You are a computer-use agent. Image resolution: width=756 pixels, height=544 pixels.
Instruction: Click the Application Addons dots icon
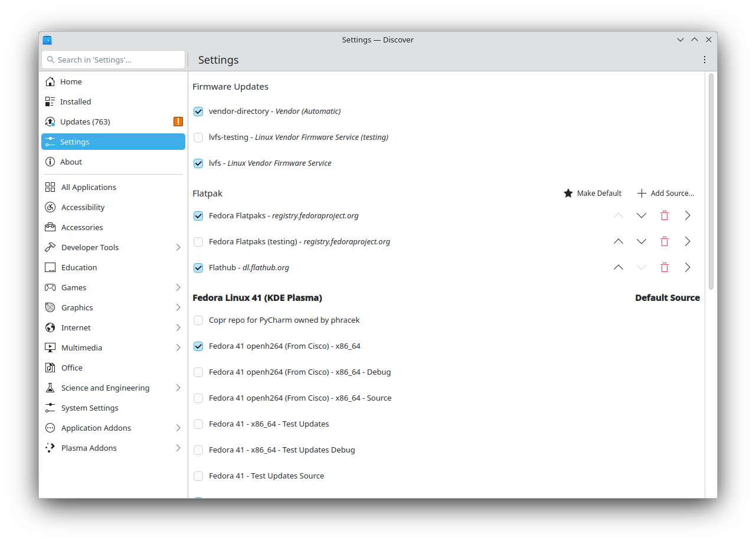(x=50, y=428)
